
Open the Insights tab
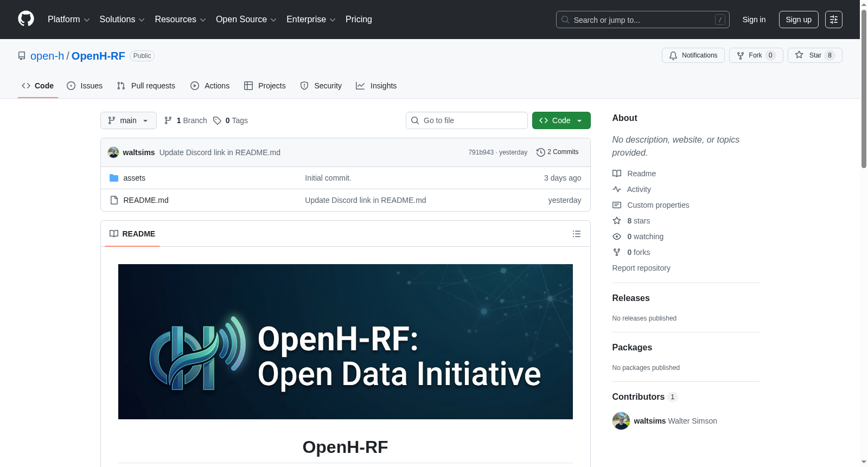[x=376, y=86]
